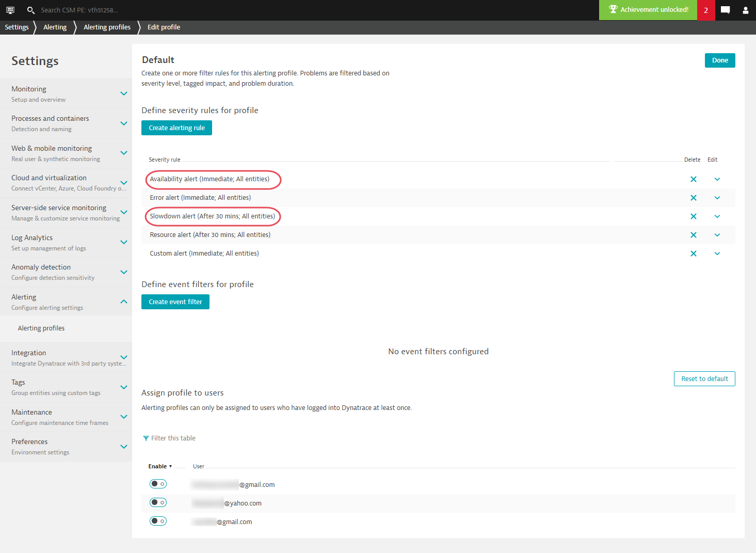Click Filter this table field
The width and height of the screenshot is (756, 553).
pos(173,438)
